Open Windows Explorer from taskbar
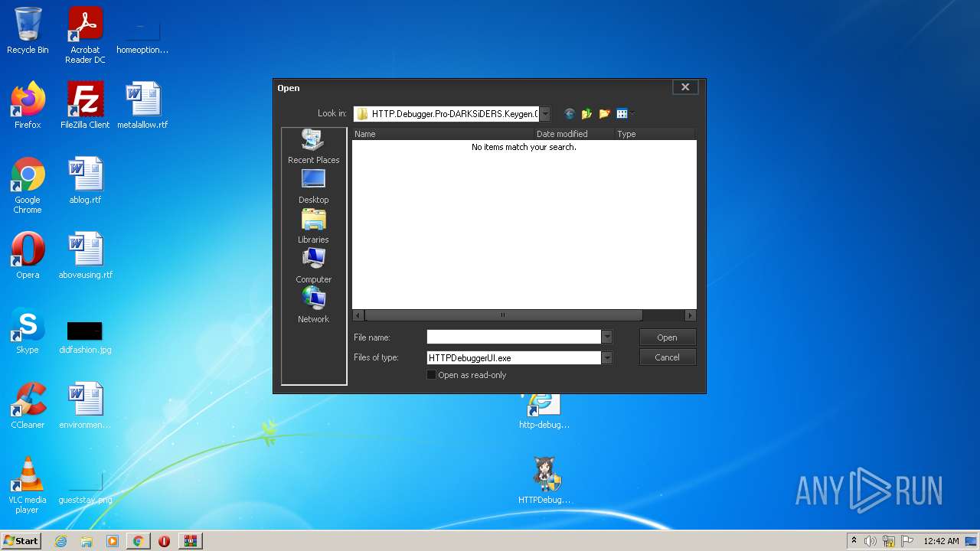 pyautogui.click(x=87, y=541)
